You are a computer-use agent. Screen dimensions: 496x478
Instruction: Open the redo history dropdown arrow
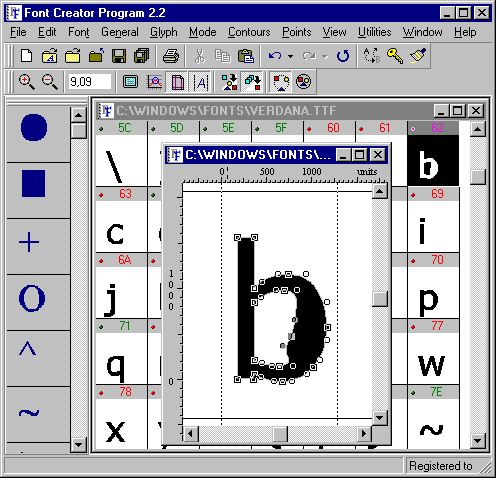coord(325,56)
